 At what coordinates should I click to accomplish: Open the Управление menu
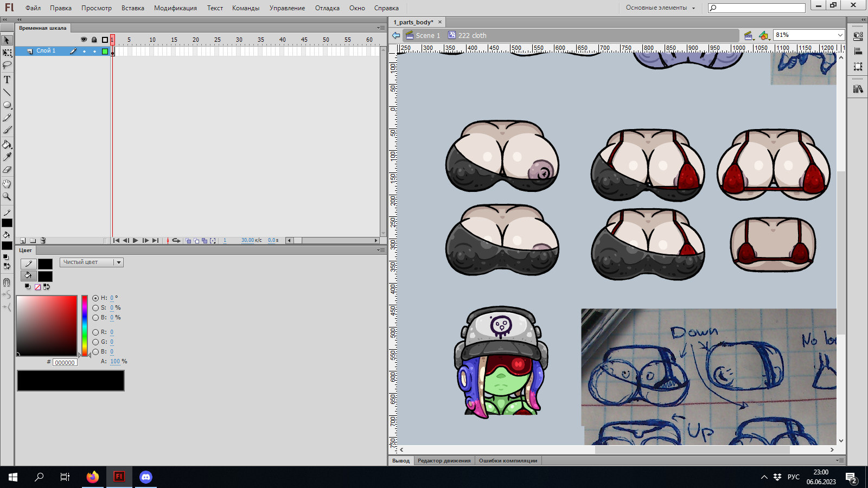pyautogui.click(x=287, y=8)
